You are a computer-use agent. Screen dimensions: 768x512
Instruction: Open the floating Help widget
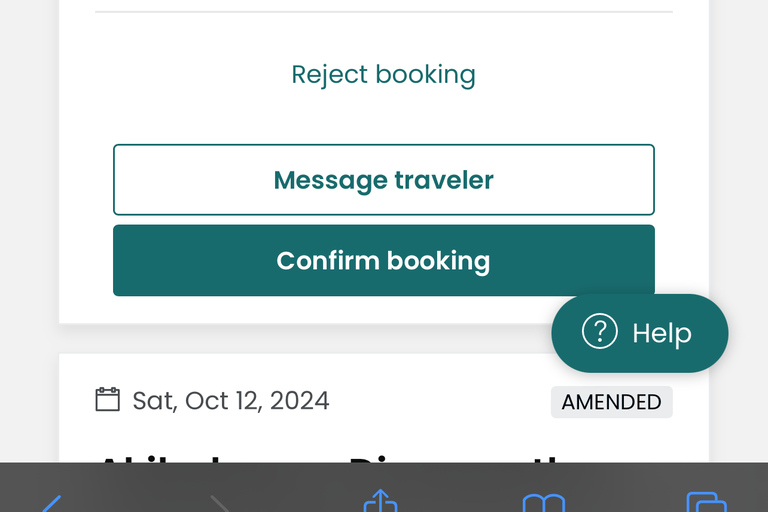[x=640, y=333]
